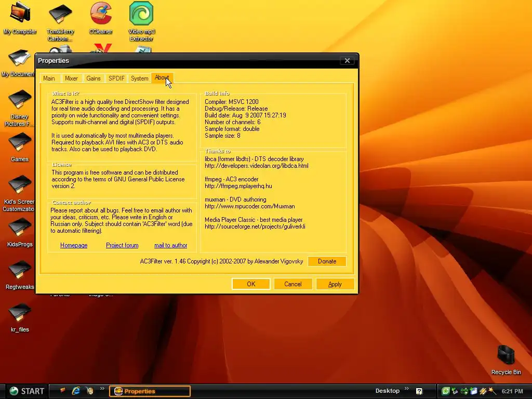Expand the Desktop toolbar chevron
This screenshot has height=399, width=532.
pyautogui.click(x=406, y=389)
